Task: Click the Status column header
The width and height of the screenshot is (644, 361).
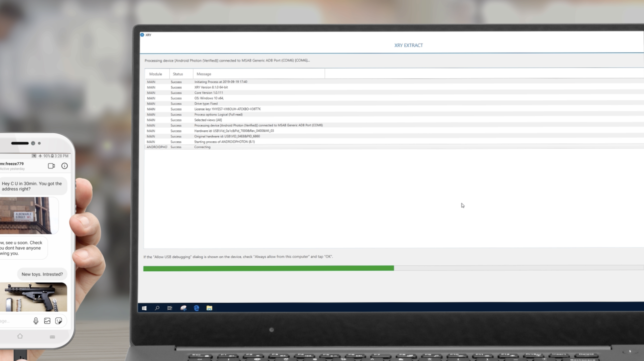Action: [x=181, y=74]
